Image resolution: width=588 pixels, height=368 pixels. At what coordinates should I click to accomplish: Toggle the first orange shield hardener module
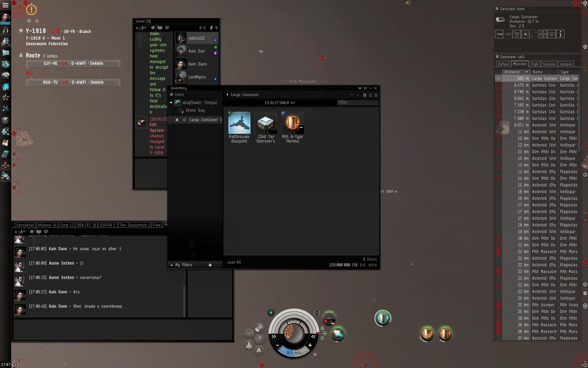(x=427, y=333)
